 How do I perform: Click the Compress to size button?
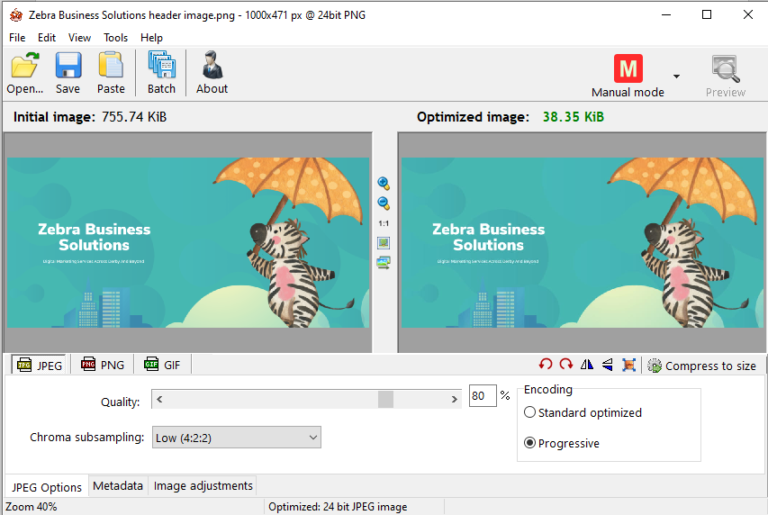(x=702, y=366)
